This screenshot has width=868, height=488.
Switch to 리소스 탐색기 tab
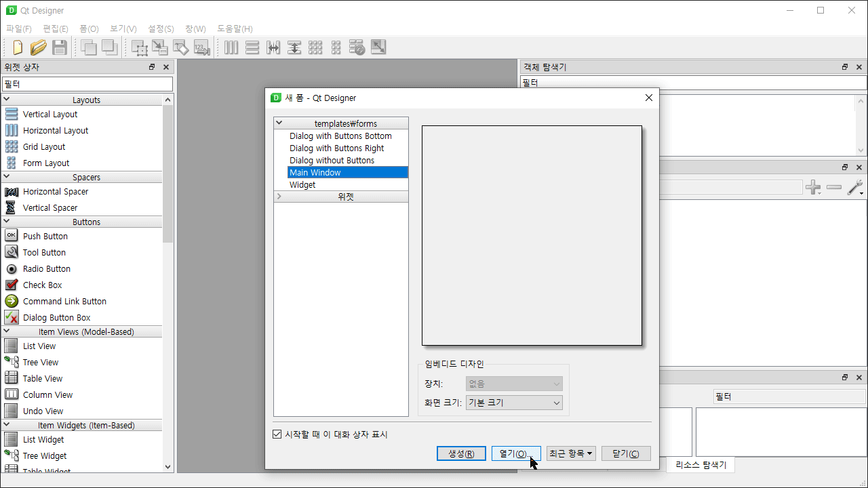click(x=701, y=465)
